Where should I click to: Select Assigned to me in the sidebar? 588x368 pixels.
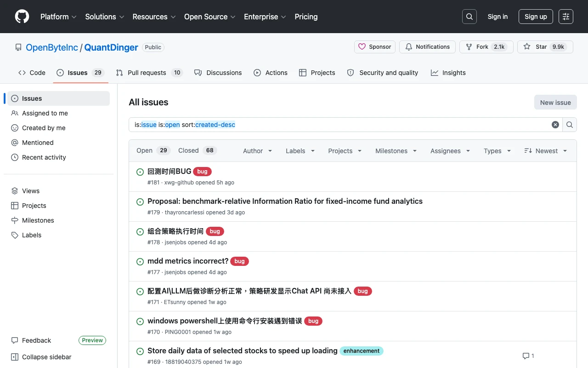pyautogui.click(x=58, y=113)
